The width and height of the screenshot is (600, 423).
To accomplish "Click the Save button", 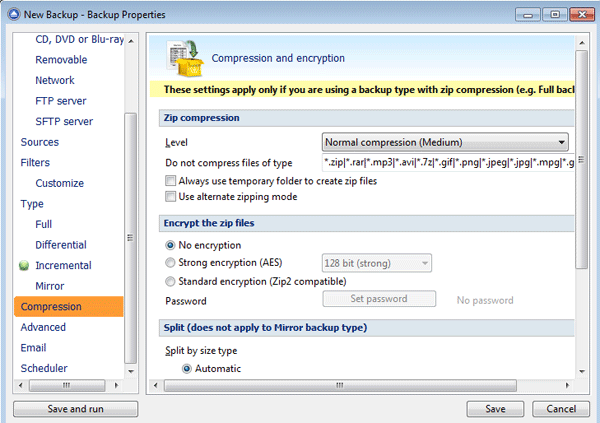I will click(495, 409).
